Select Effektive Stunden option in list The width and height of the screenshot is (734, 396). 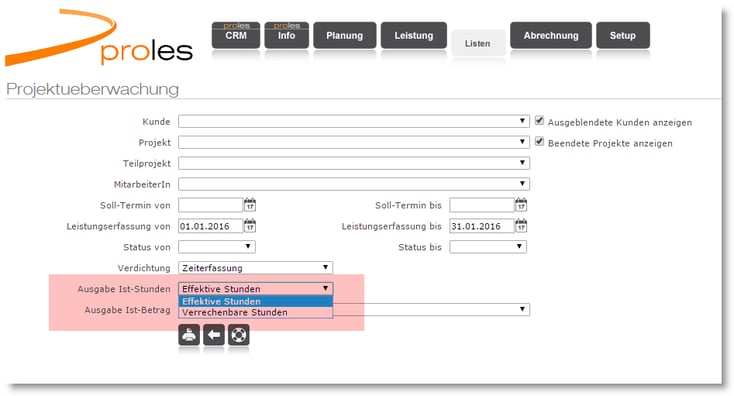pos(256,301)
